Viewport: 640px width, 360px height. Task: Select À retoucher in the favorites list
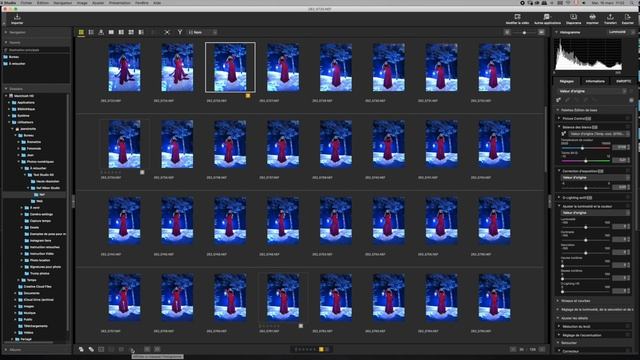(17, 64)
